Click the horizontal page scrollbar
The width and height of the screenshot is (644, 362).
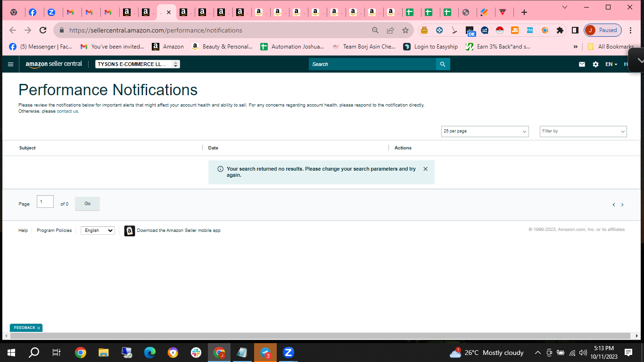(321, 336)
